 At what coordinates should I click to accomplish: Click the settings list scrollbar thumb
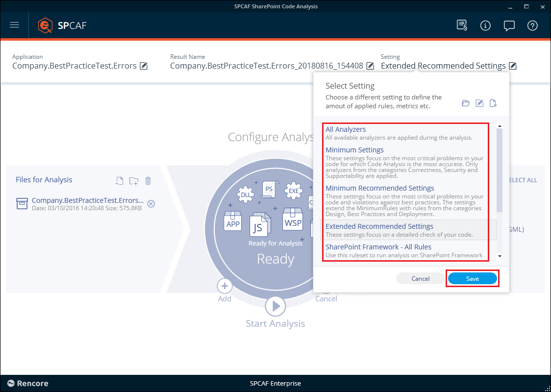(500, 171)
